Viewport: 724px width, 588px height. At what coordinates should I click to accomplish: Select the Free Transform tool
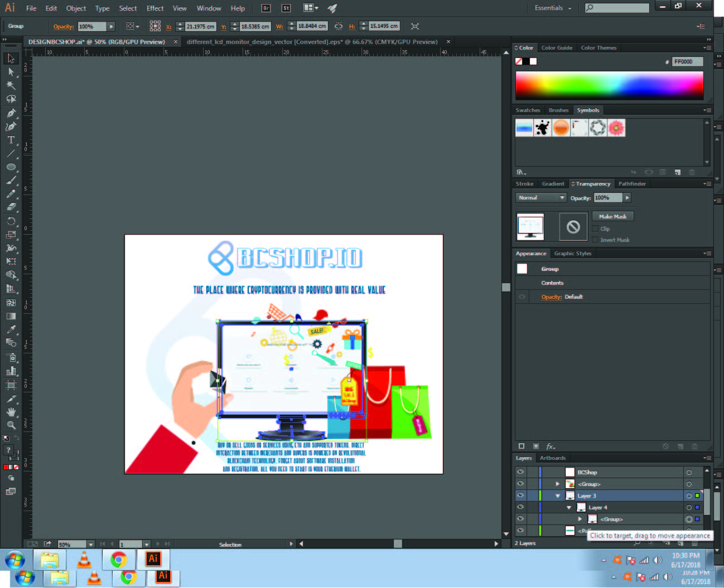[11, 261]
